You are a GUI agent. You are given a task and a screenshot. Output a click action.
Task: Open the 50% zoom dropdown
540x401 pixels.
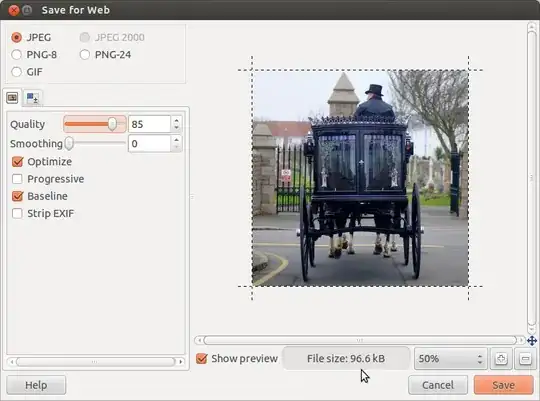[x=450, y=359]
